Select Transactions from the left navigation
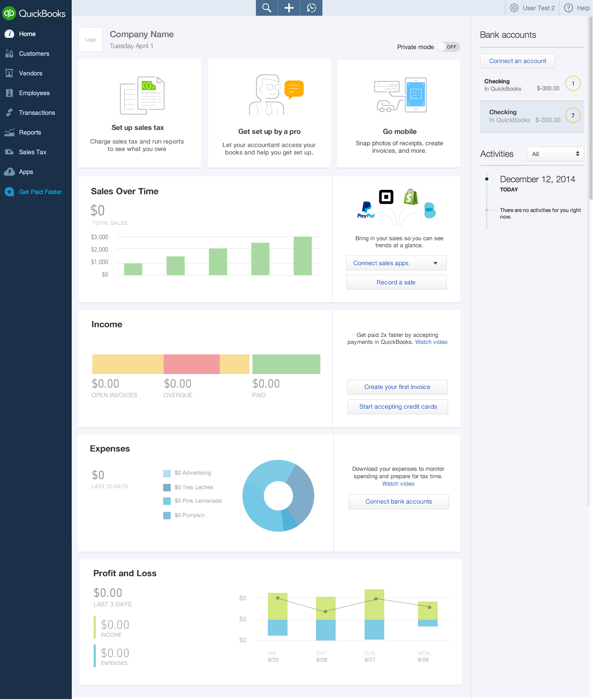Screen dimensions: 593x700 (37, 112)
